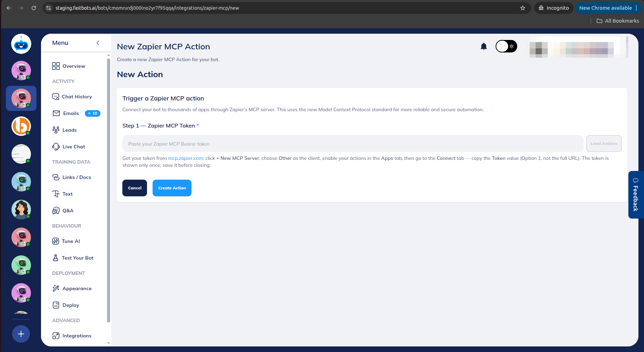Click the sidebar menu scrollbar
This screenshot has height=352, width=644.
[x=108, y=190]
